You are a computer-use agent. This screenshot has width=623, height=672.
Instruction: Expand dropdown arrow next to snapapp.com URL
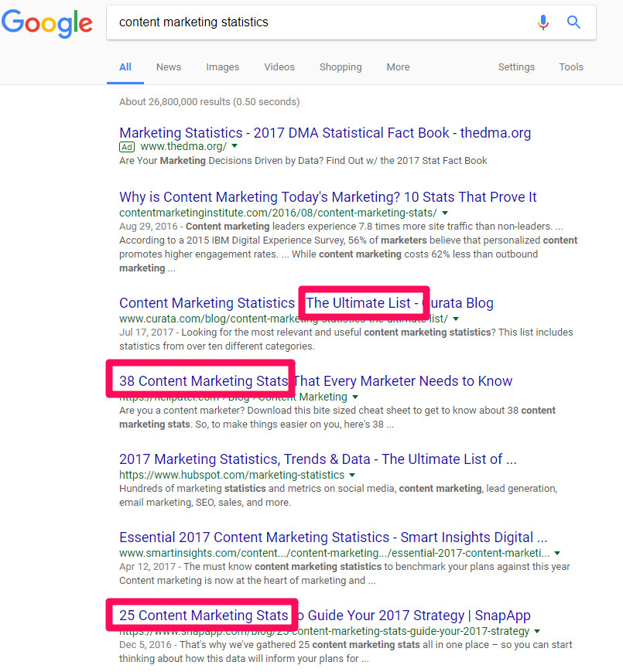[x=537, y=631]
